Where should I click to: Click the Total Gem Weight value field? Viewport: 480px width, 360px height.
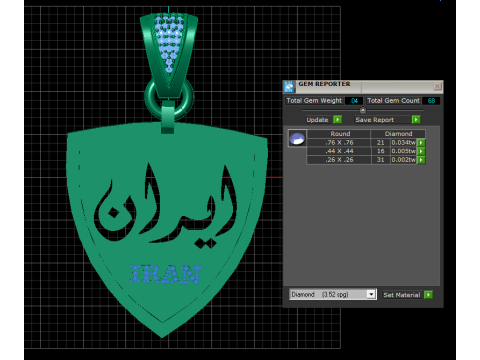[354, 101]
